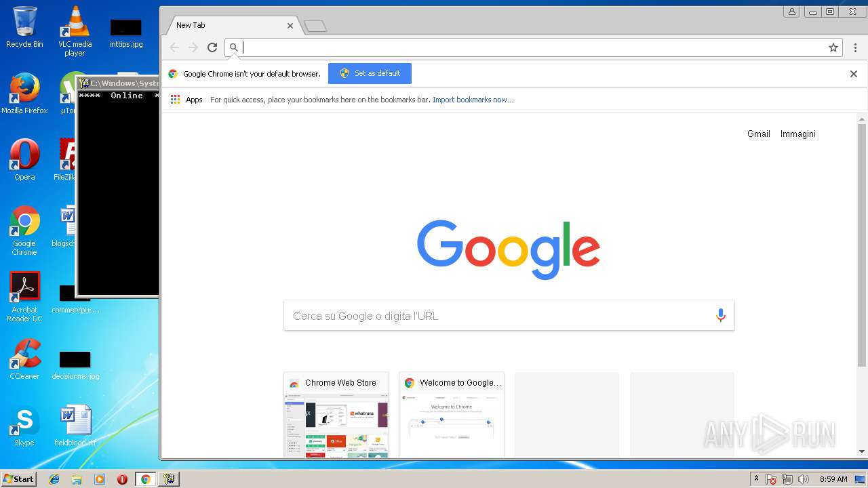Go back using Chrome's back arrow
The height and width of the screenshot is (488, 868).
point(174,47)
